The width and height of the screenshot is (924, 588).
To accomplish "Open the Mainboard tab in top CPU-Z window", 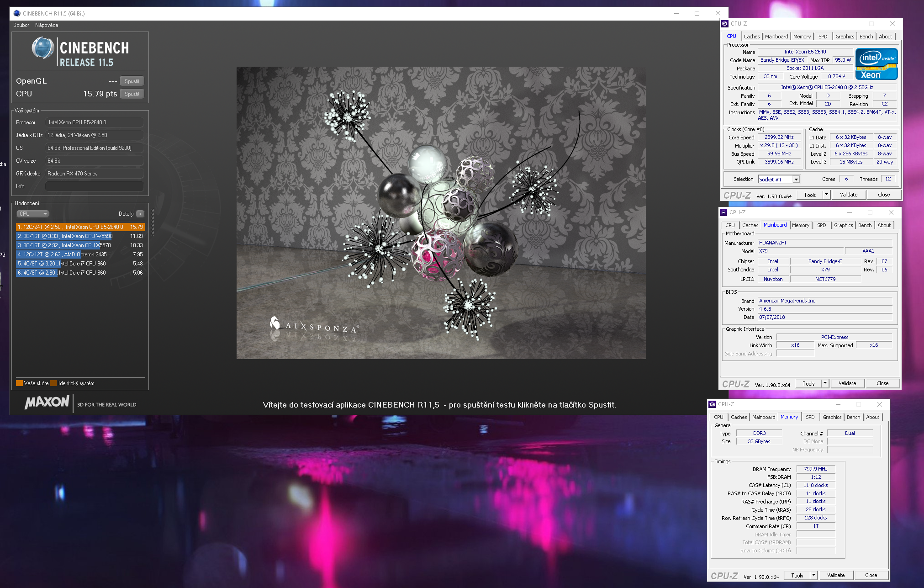I will click(x=776, y=37).
